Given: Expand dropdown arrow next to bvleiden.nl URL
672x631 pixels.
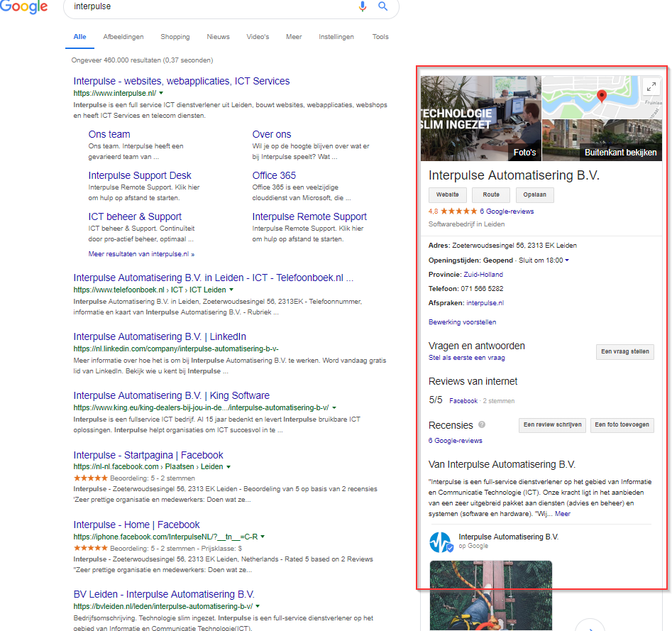Looking at the screenshot, I should [258, 607].
